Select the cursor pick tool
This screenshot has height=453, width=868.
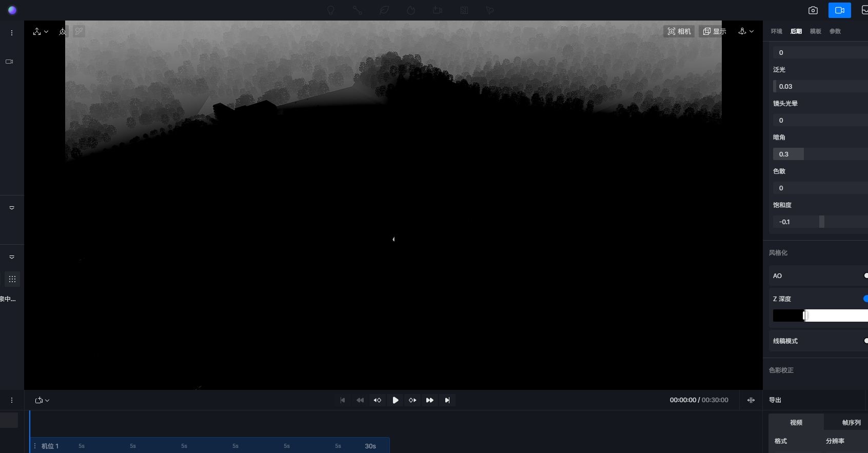(x=490, y=10)
